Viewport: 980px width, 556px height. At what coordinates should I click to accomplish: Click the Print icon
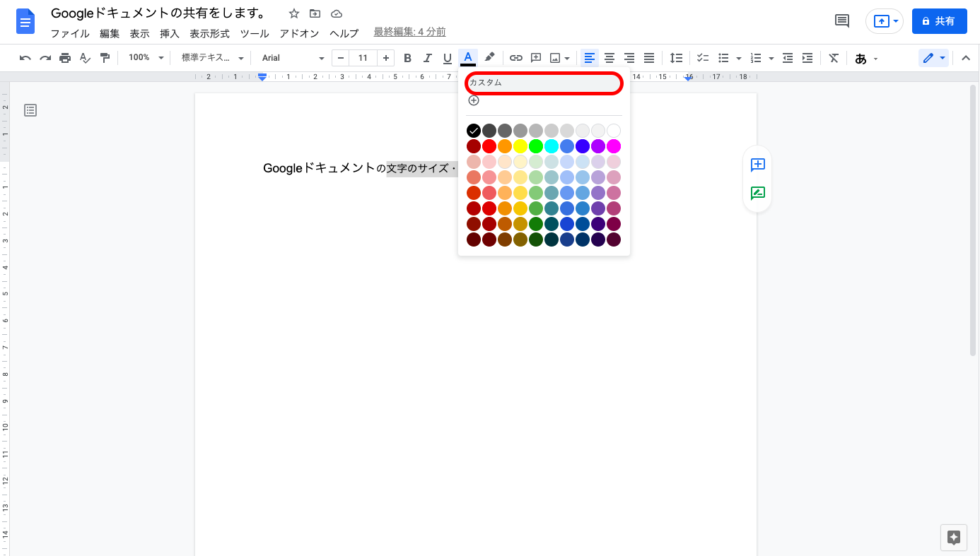(65, 58)
